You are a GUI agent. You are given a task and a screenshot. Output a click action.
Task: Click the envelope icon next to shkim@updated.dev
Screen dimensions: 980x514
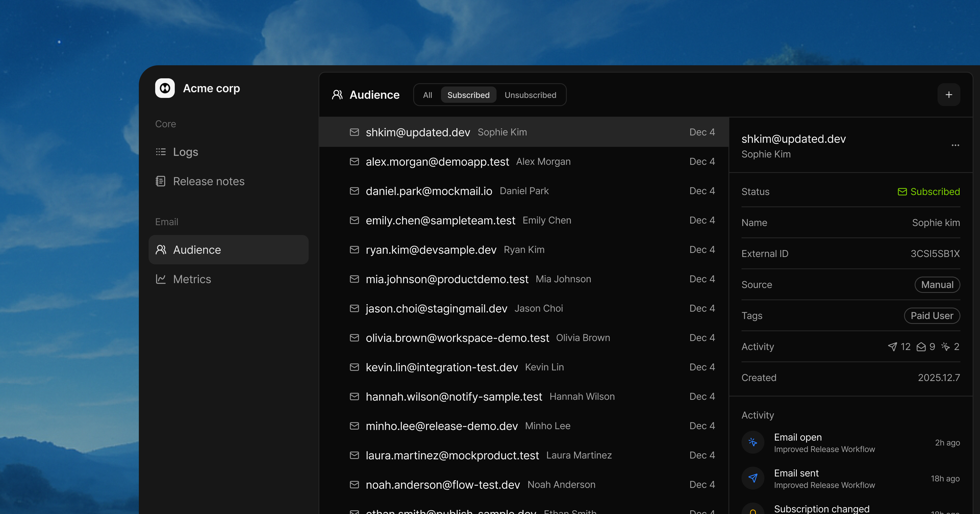coord(354,132)
